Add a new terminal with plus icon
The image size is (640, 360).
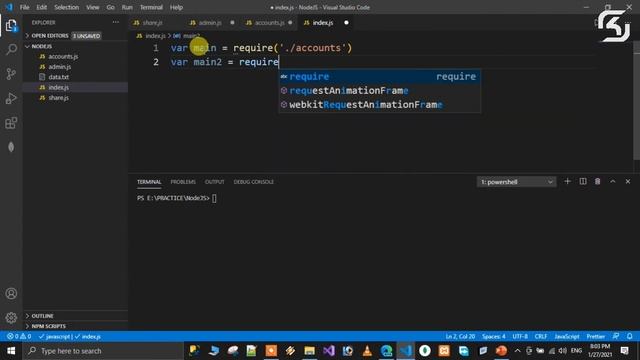coord(567,182)
